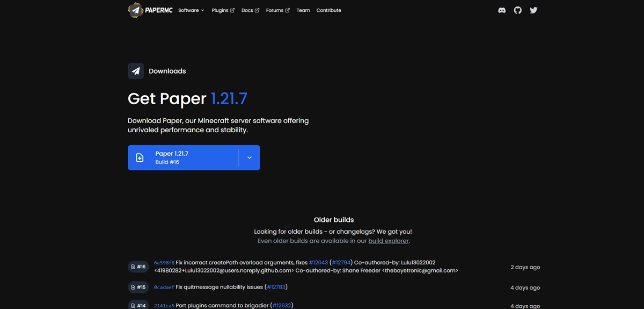Viewport: 644px width, 309px height.
Task: Open the Docs external link
Action: click(x=250, y=10)
